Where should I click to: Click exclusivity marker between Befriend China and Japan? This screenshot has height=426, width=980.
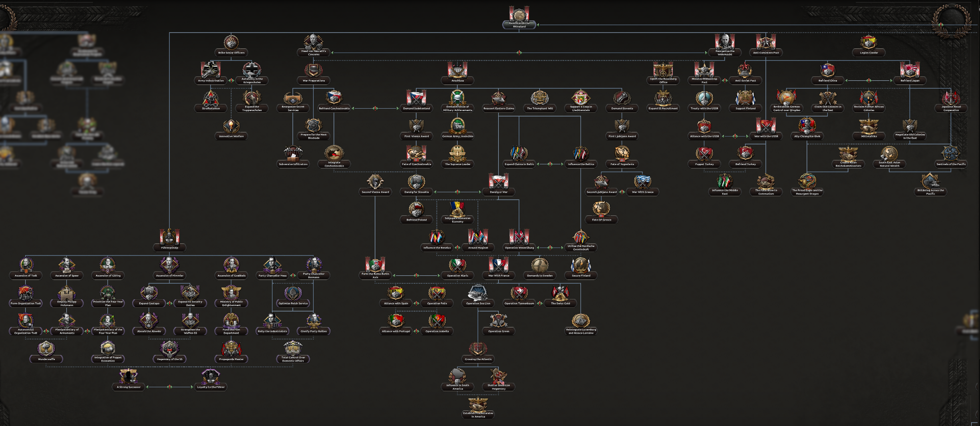869,81
